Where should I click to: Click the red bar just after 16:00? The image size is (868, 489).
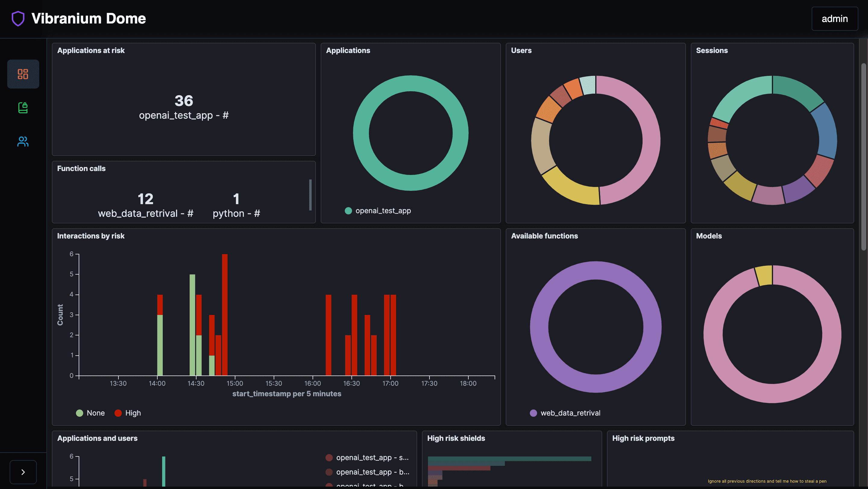click(329, 335)
